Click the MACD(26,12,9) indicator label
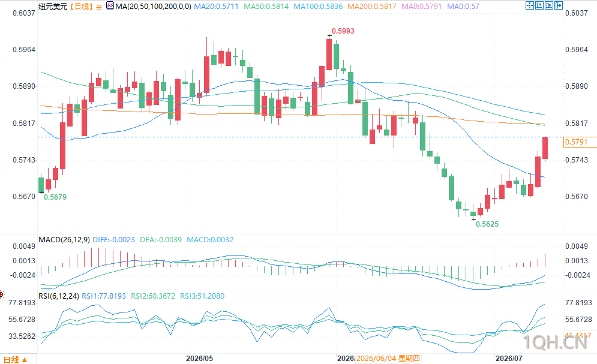The height and width of the screenshot is (364, 597). pyautogui.click(x=64, y=240)
